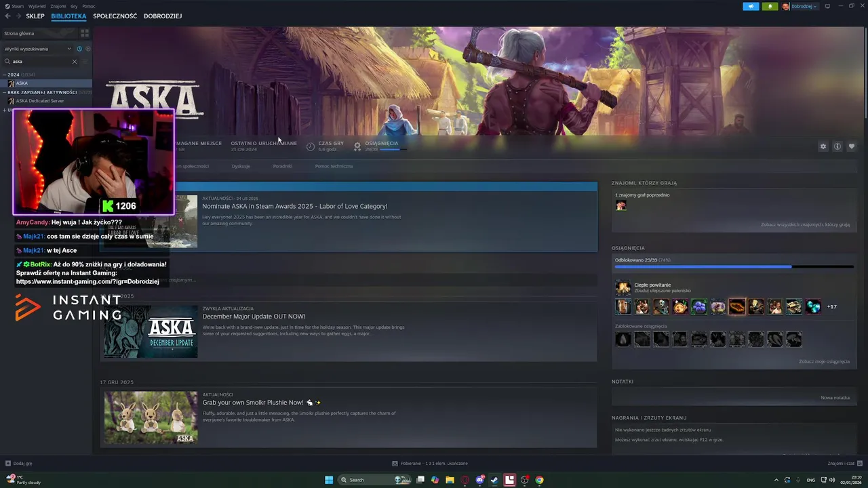Screen dimensions: 868x488
Task: Click the Smolkr plushie news thumbnail
Action: click(151, 418)
